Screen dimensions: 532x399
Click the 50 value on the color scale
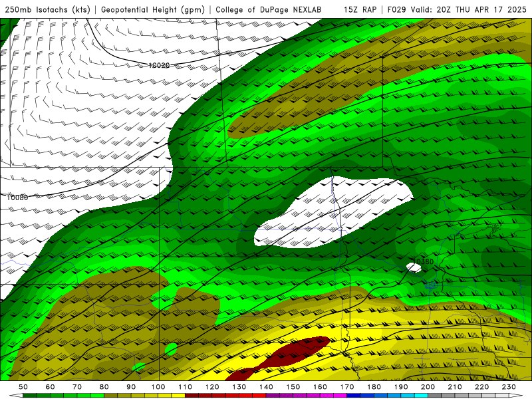tap(23, 387)
